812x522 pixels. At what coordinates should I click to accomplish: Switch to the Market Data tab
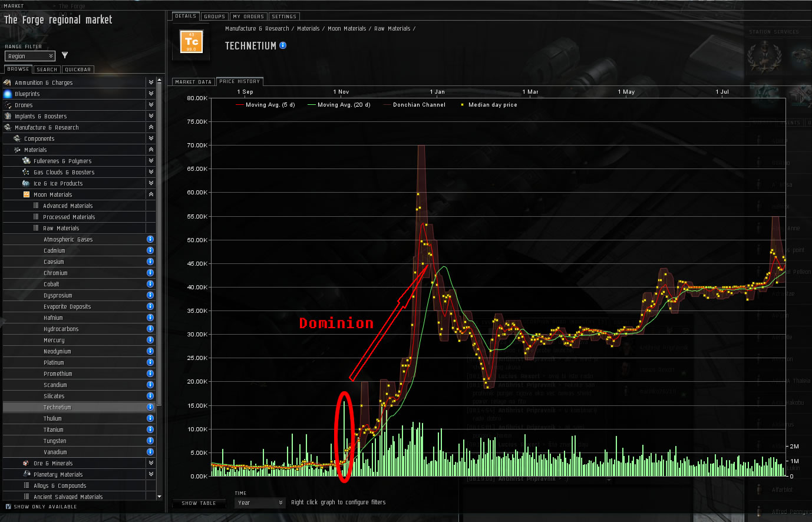(x=193, y=82)
